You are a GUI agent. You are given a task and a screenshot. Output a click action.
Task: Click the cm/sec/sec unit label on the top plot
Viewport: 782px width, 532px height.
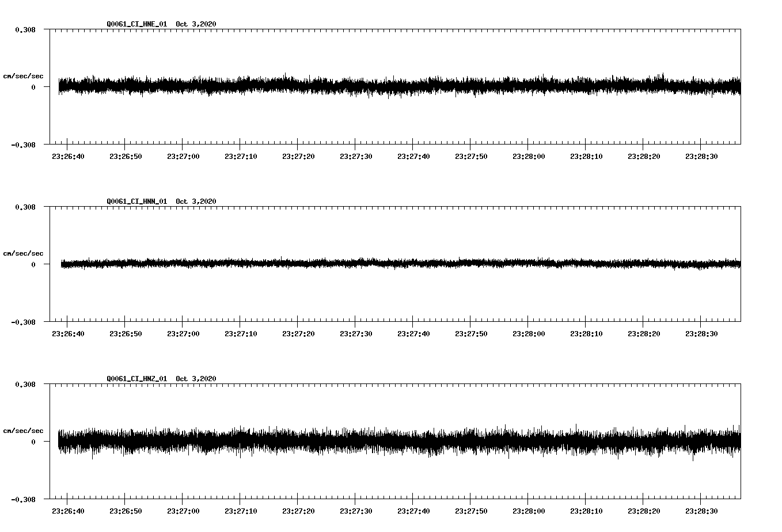coord(24,75)
